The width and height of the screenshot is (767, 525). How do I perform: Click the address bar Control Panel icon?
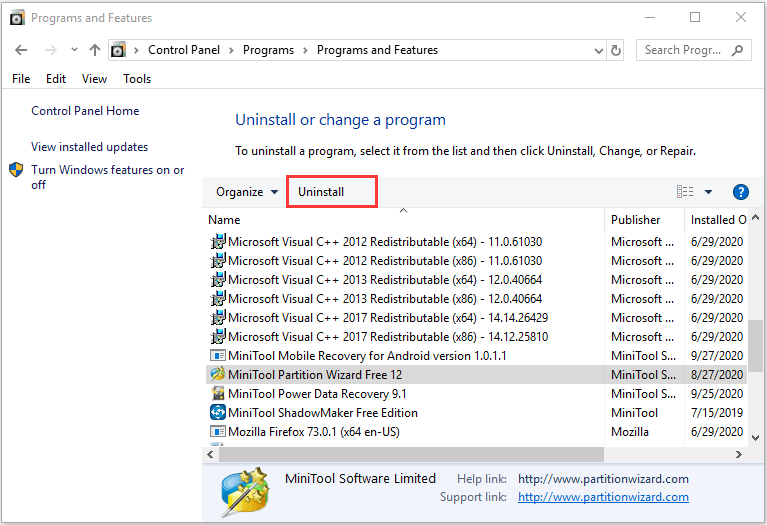(x=118, y=50)
